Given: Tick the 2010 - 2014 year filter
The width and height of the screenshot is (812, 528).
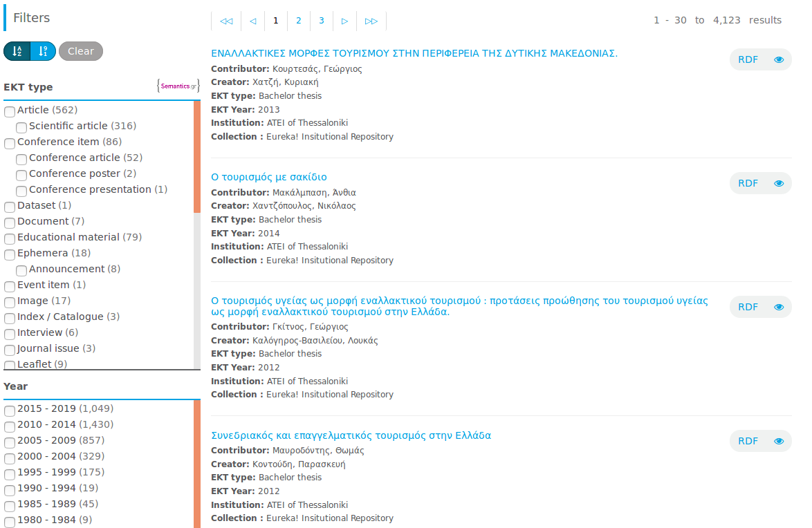Looking at the screenshot, I should [10, 426].
